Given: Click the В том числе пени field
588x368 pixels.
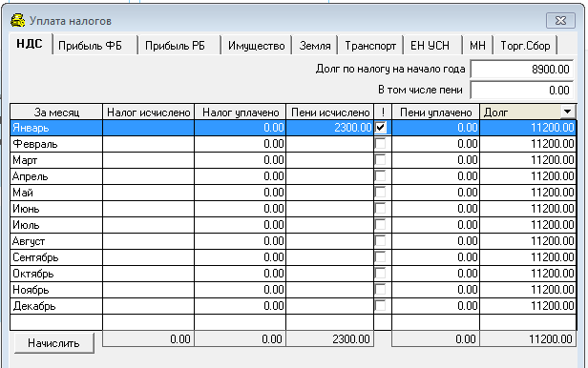Looking at the screenshot, I should [x=521, y=91].
